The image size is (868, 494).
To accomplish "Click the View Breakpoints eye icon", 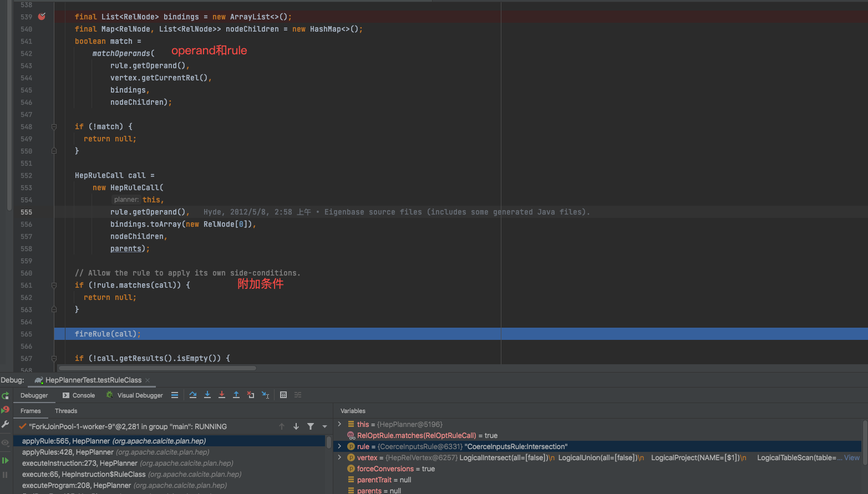I will coord(5,442).
